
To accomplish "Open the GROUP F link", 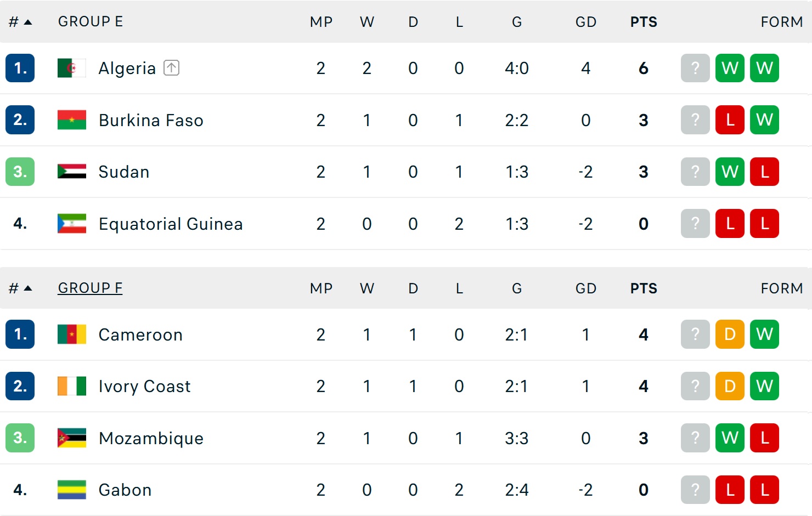I will pos(90,288).
